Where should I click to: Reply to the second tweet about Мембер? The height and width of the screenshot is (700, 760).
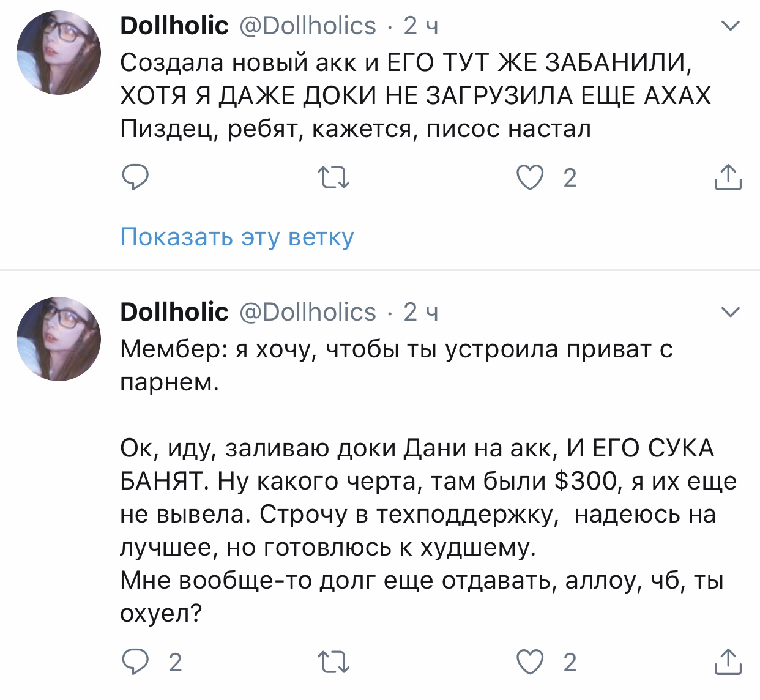tap(135, 662)
